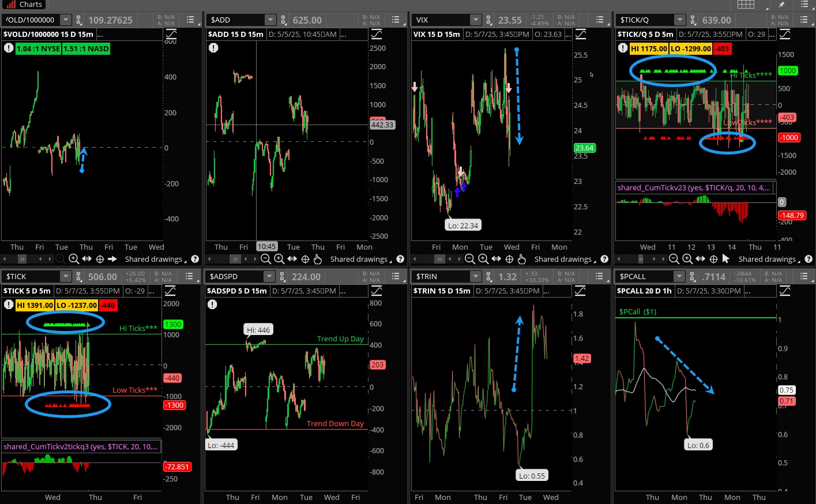The width and height of the screenshot is (816, 504).
Task: Expand the $TICK symbol dropdown
Action: point(65,276)
